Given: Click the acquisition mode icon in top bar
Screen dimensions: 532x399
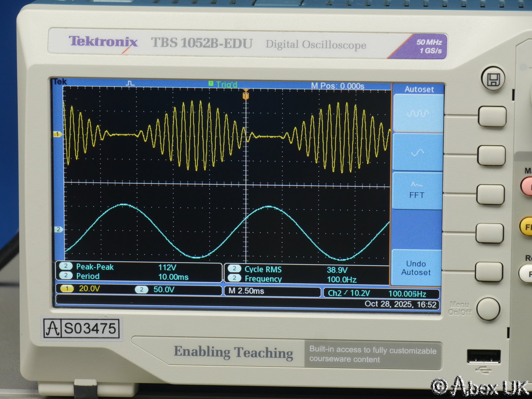Looking at the screenshot, I should tap(130, 83).
